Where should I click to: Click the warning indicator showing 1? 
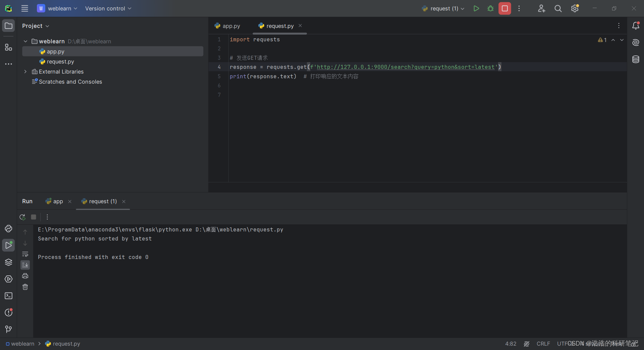[602, 40]
